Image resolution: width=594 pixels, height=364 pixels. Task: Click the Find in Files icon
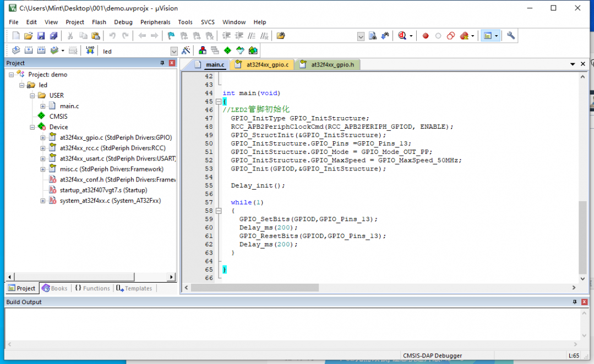pos(281,36)
